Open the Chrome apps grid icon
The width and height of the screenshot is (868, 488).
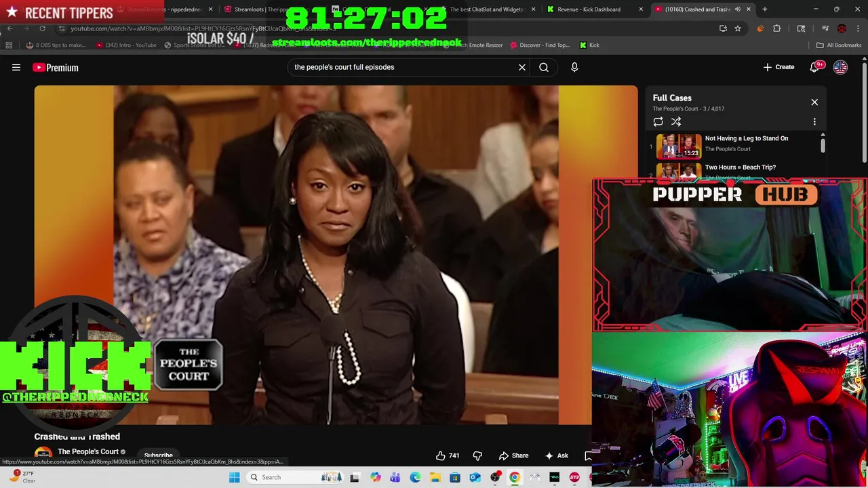point(9,45)
